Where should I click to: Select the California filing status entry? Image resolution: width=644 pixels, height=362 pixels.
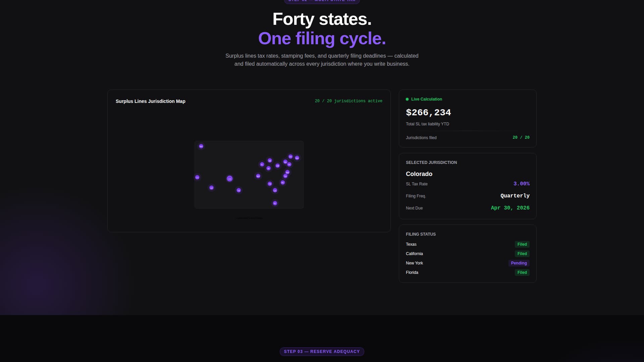pyautogui.click(x=414, y=254)
